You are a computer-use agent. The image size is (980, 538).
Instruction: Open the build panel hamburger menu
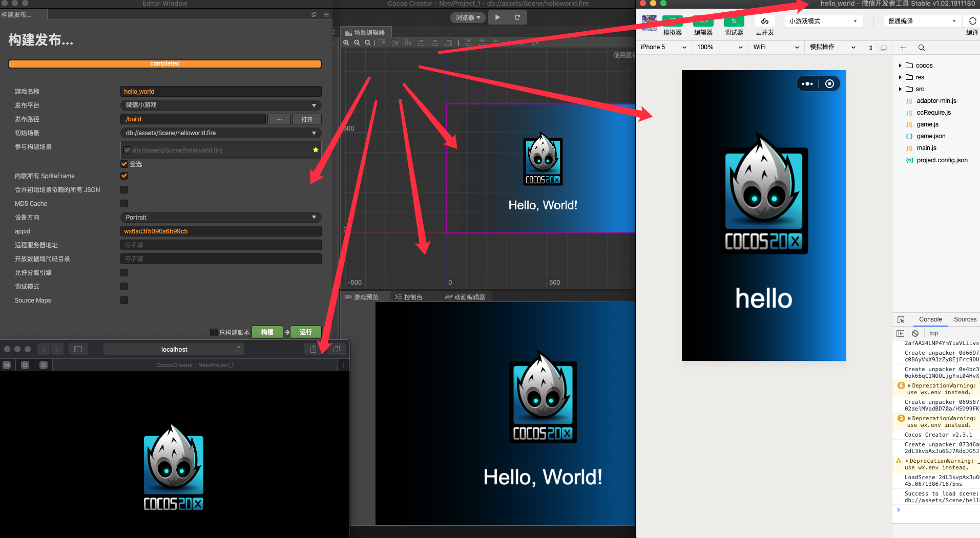click(x=326, y=14)
